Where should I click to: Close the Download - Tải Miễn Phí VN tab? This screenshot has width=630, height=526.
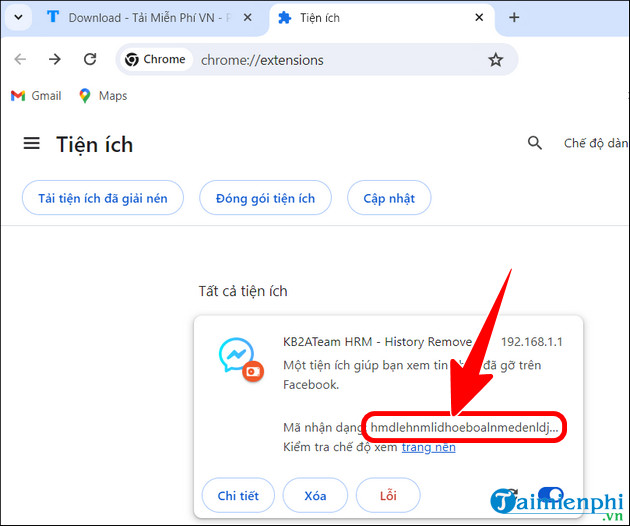(248, 17)
